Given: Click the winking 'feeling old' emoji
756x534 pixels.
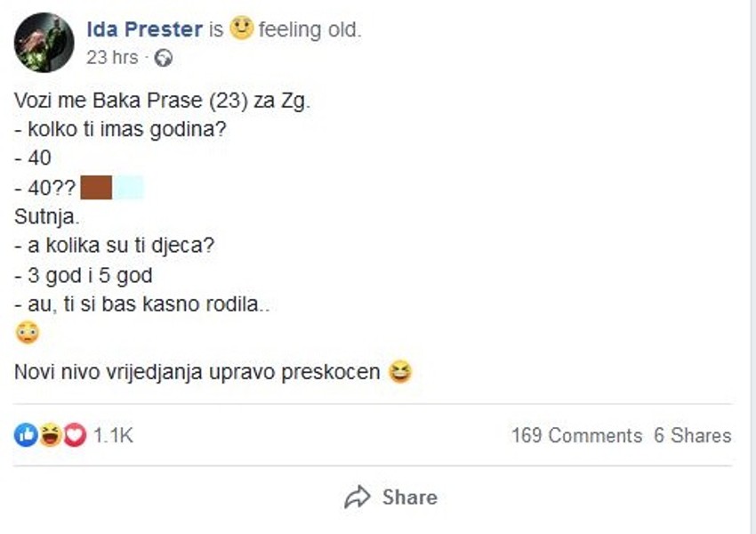Looking at the screenshot, I should coord(239,28).
